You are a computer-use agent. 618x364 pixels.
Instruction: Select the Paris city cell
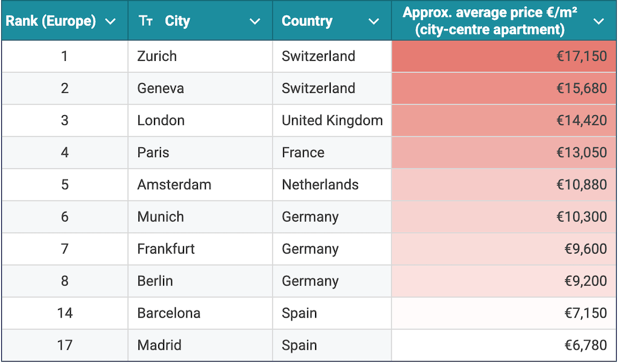[153, 152]
